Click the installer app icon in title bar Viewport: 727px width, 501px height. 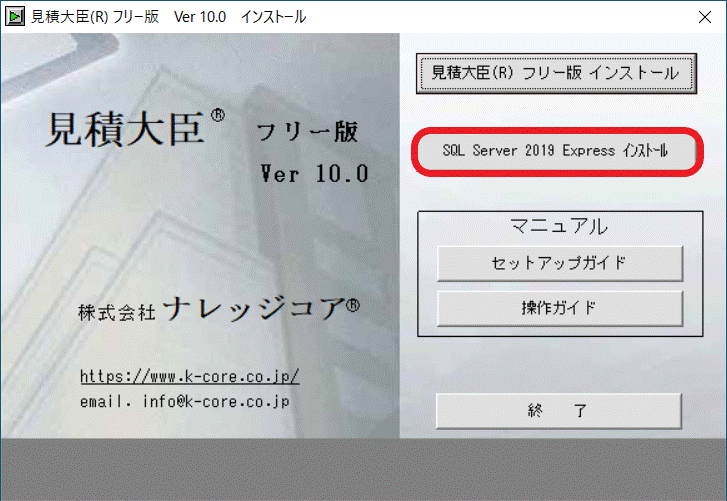pos(14,17)
